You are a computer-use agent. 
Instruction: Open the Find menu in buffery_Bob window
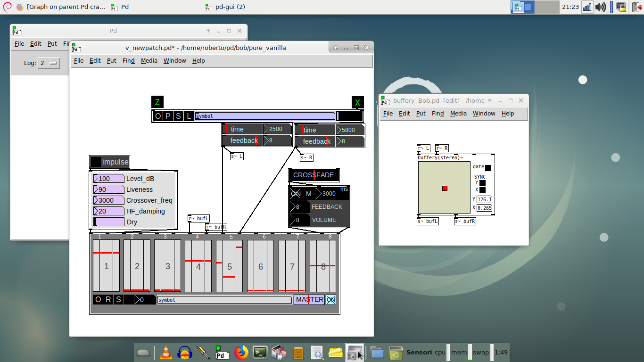point(438,114)
